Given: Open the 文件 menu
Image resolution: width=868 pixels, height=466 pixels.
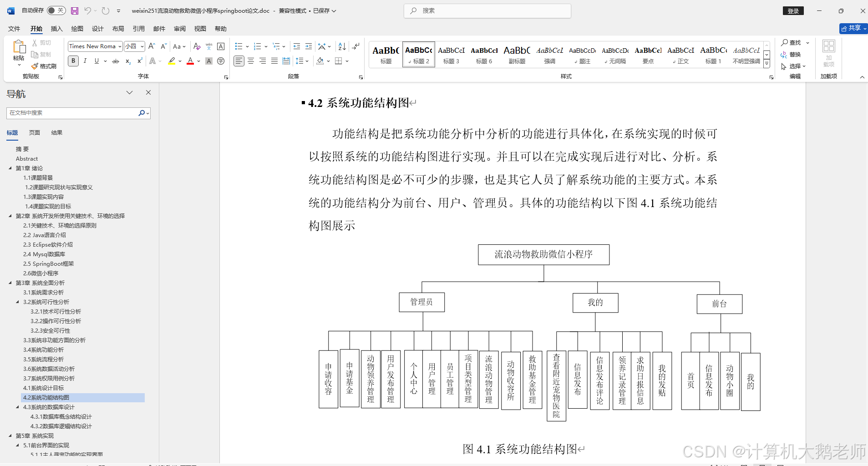Looking at the screenshot, I should click(x=14, y=29).
